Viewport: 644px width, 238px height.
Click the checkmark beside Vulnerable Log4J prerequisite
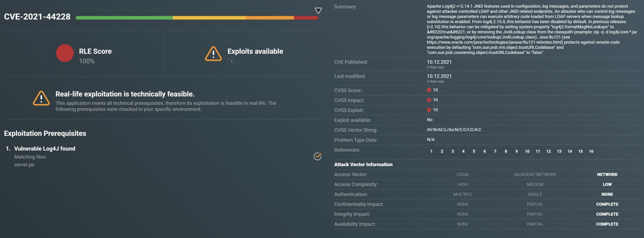pos(317,156)
